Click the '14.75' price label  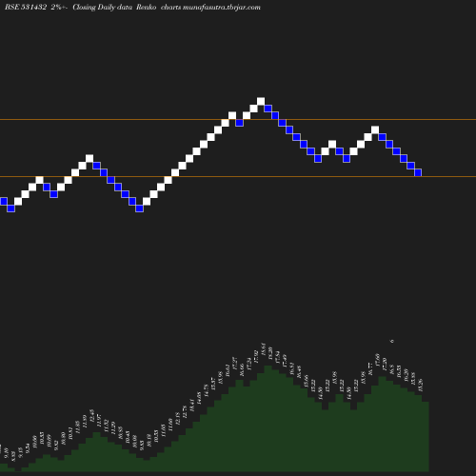click(206, 390)
